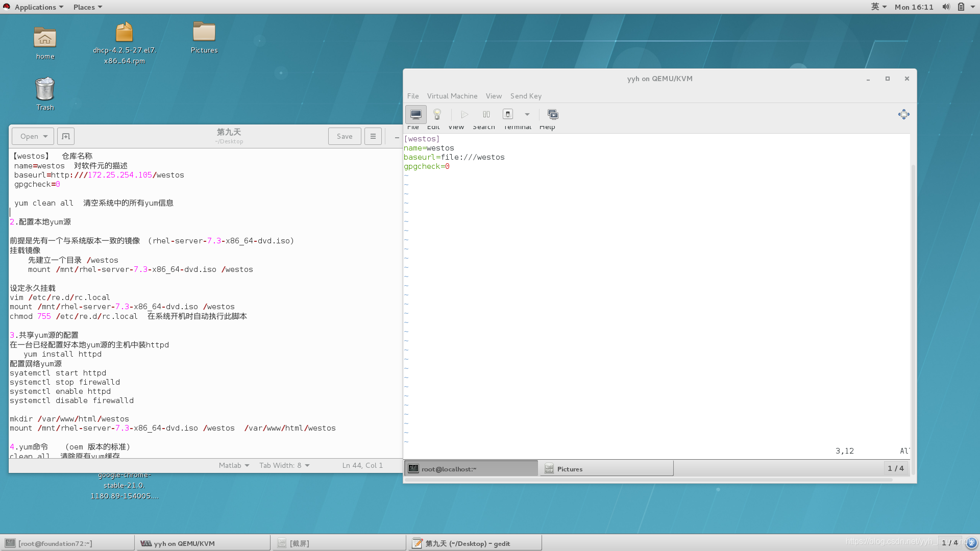Open the Send Key menu
This screenshot has height=551, width=980.
(526, 96)
